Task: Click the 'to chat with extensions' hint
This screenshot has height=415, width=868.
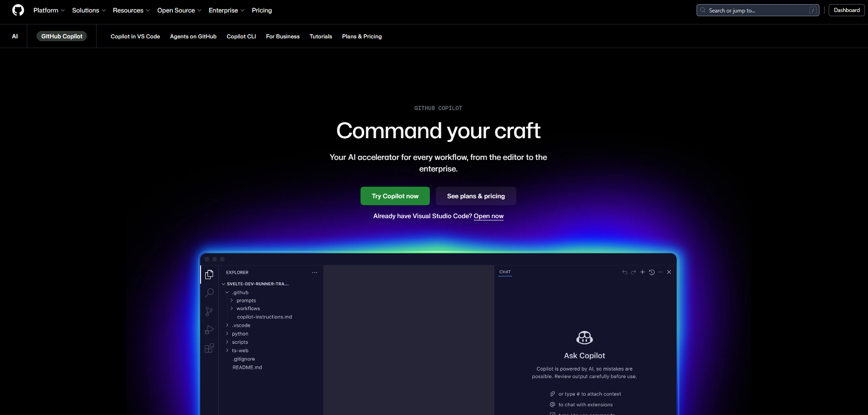Action: pyautogui.click(x=586, y=405)
